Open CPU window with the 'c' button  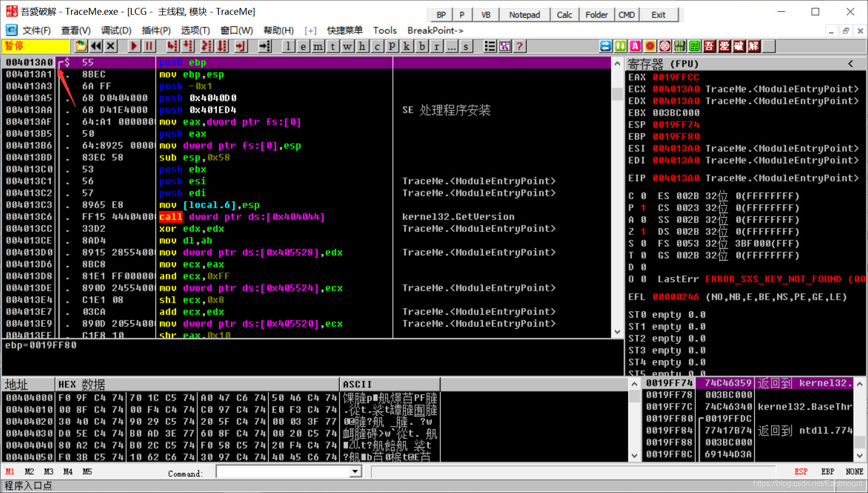click(377, 46)
